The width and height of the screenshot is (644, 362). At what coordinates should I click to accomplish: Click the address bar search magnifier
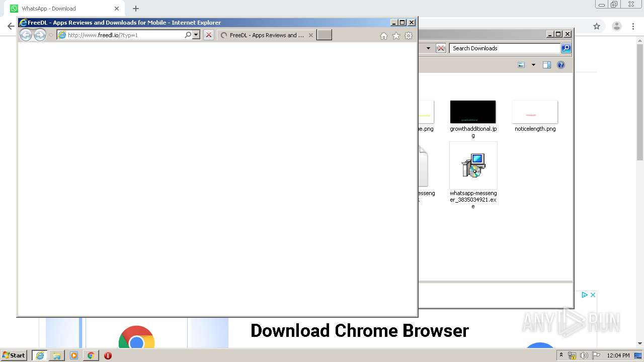click(x=188, y=35)
